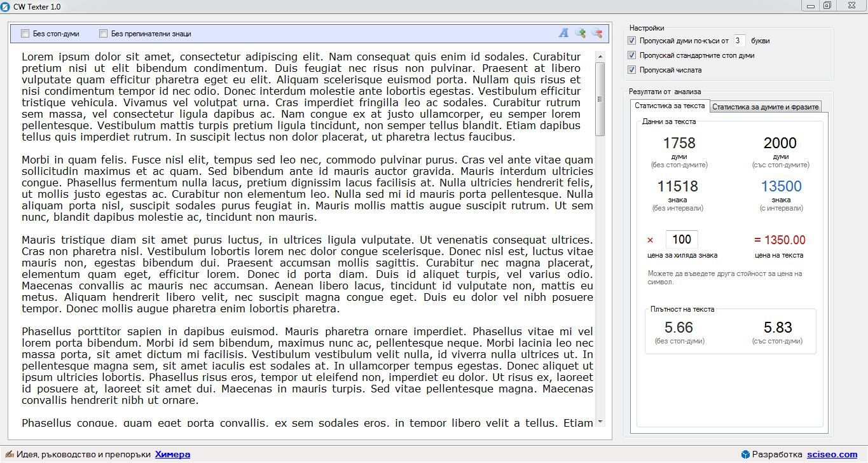
Task: Click the 'CW Texter 1.0' window title
Action: click(x=38, y=6)
